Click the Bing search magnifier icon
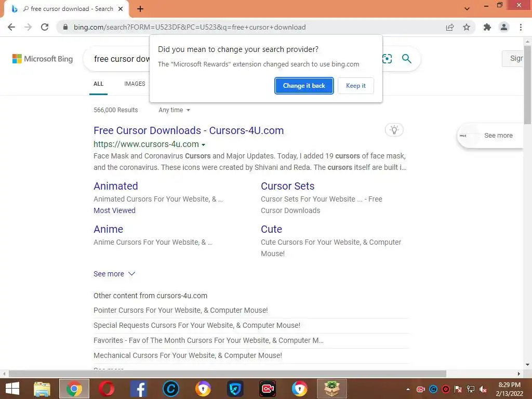 click(x=406, y=59)
